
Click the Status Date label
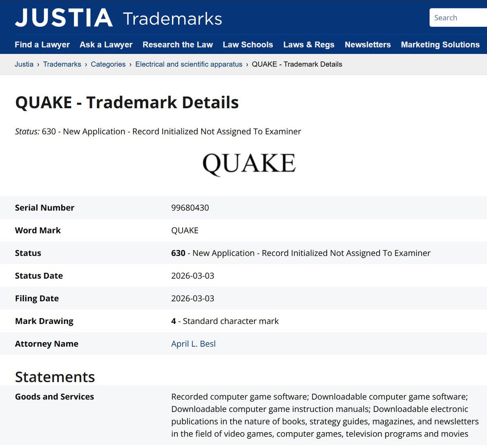(39, 276)
